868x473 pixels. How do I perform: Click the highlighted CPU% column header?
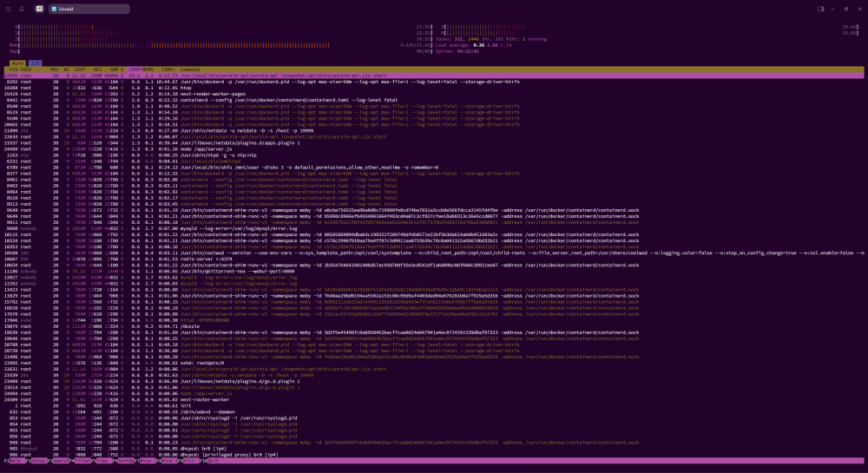(x=135, y=69)
